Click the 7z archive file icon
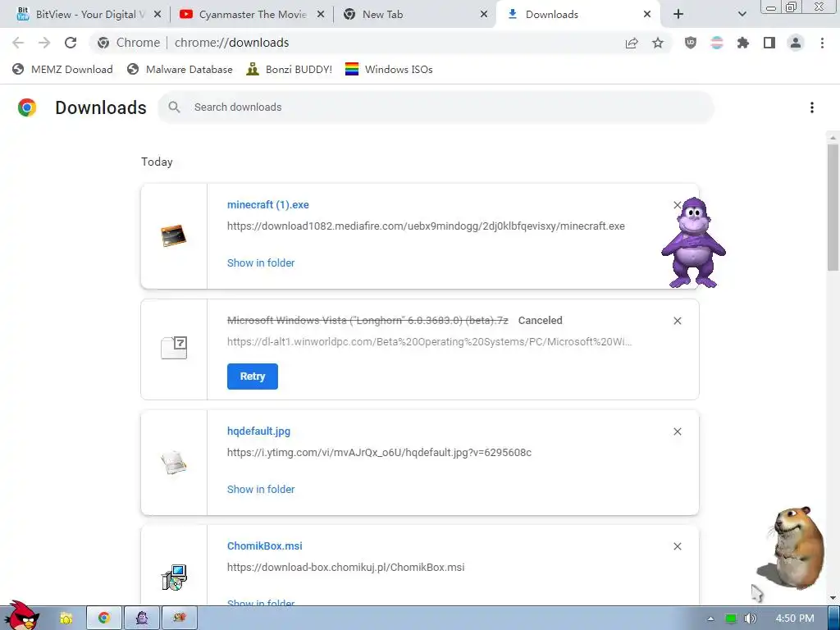 [x=174, y=348]
